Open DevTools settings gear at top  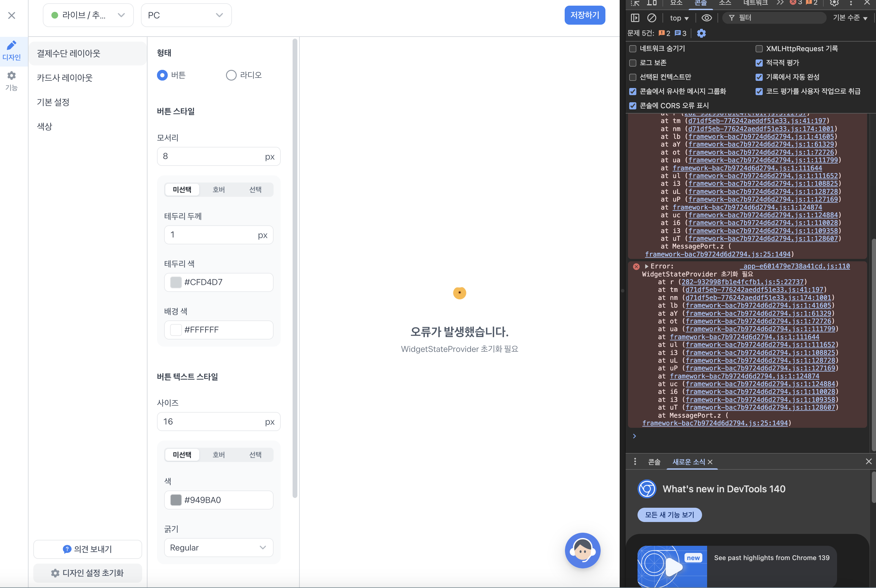(834, 3)
